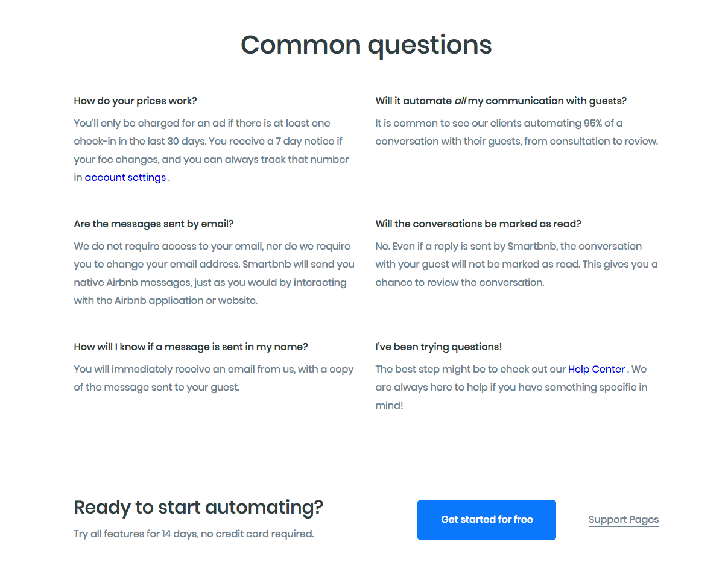
Task: Click the Common questions heading
Action: 366,45
